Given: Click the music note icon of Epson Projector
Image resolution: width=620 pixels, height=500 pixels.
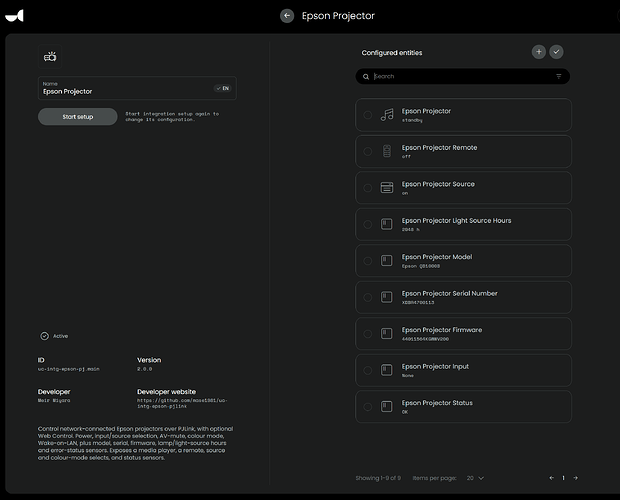Looking at the screenshot, I should 387,115.
